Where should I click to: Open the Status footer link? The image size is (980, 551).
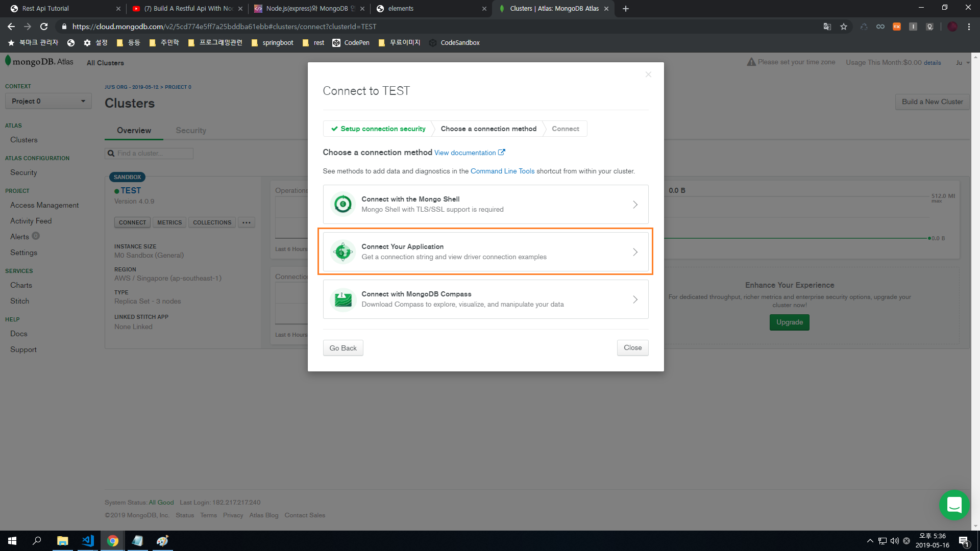tap(185, 515)
